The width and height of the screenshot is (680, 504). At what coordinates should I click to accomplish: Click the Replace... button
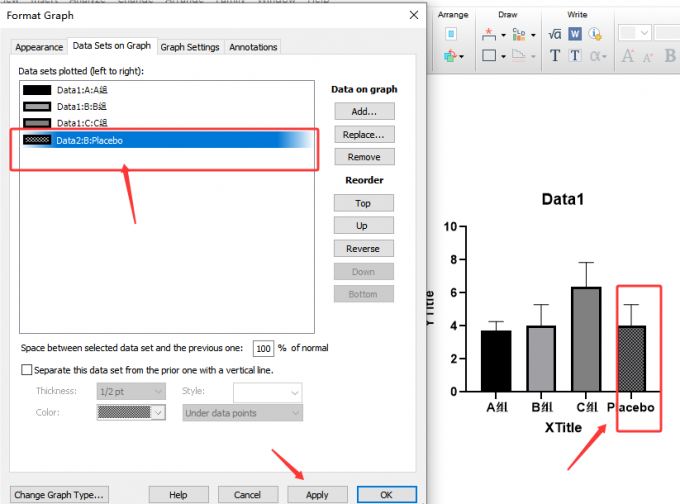click(364, 134)
